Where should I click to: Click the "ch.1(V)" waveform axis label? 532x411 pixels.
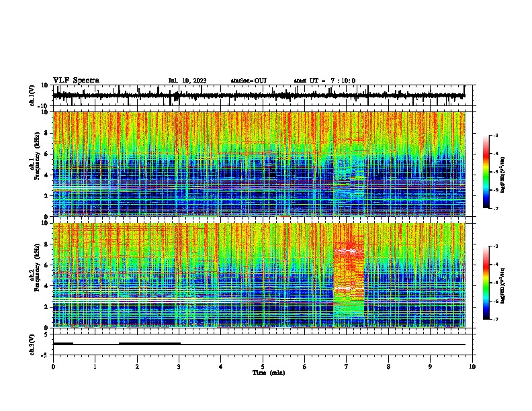click(x=32, y=95)
